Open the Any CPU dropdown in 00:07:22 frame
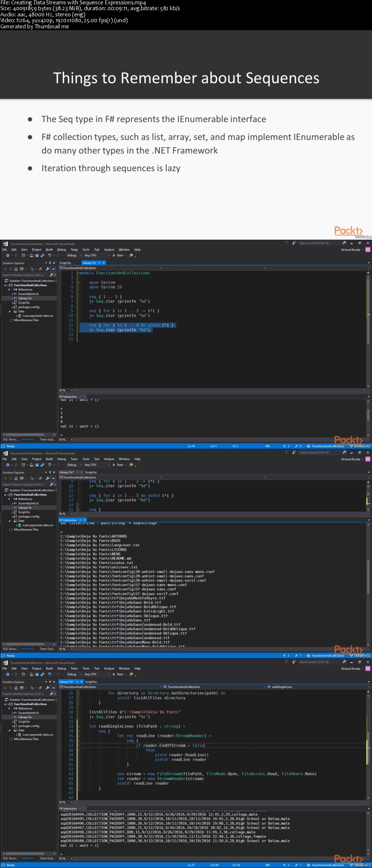 coord(97,674)
